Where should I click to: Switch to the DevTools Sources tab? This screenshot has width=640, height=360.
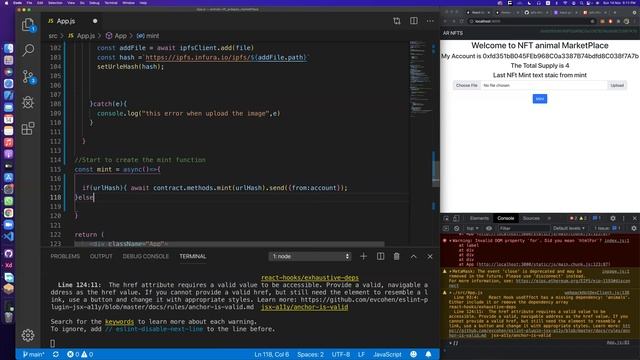[531, 218]
